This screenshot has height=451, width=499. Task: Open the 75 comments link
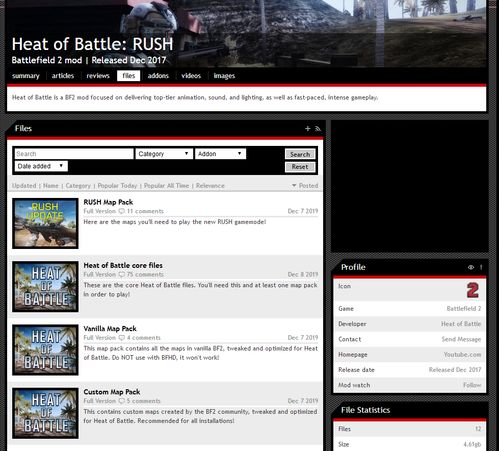coord(145,274)
